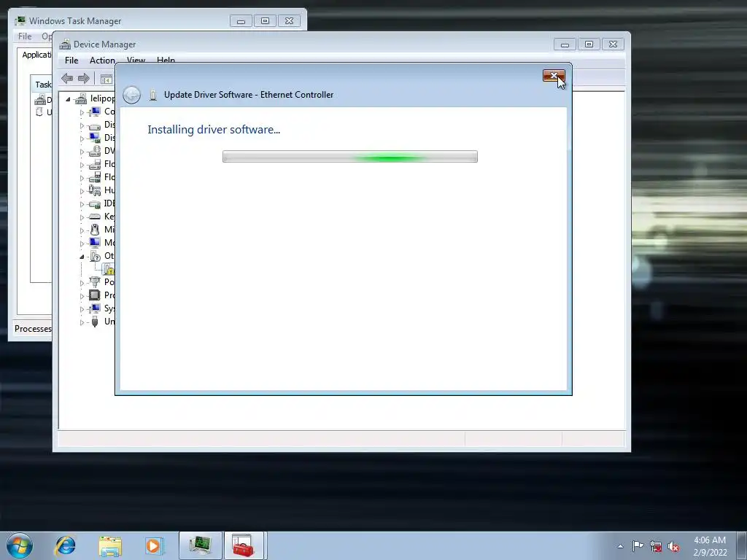Launch Internet Explorer from the taskbar
Screen dimensions: 747x560
coord(65,545)
